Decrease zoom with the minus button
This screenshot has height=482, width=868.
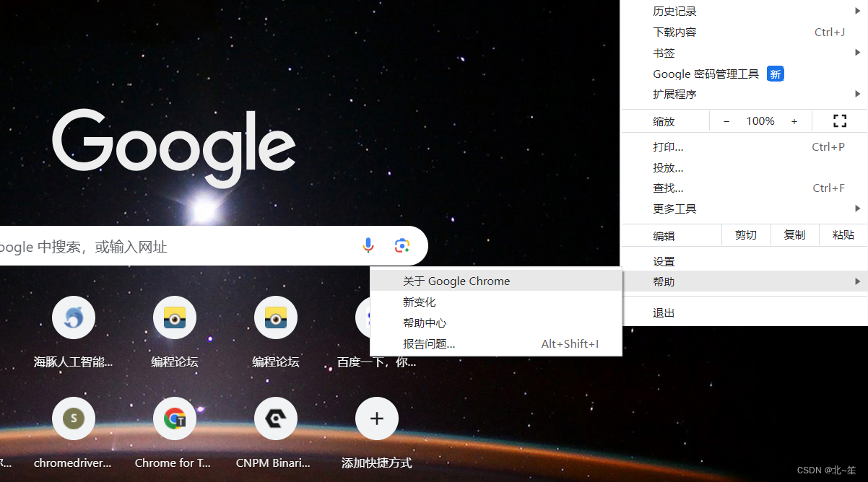pyautogui.click(x=726, y=121)
